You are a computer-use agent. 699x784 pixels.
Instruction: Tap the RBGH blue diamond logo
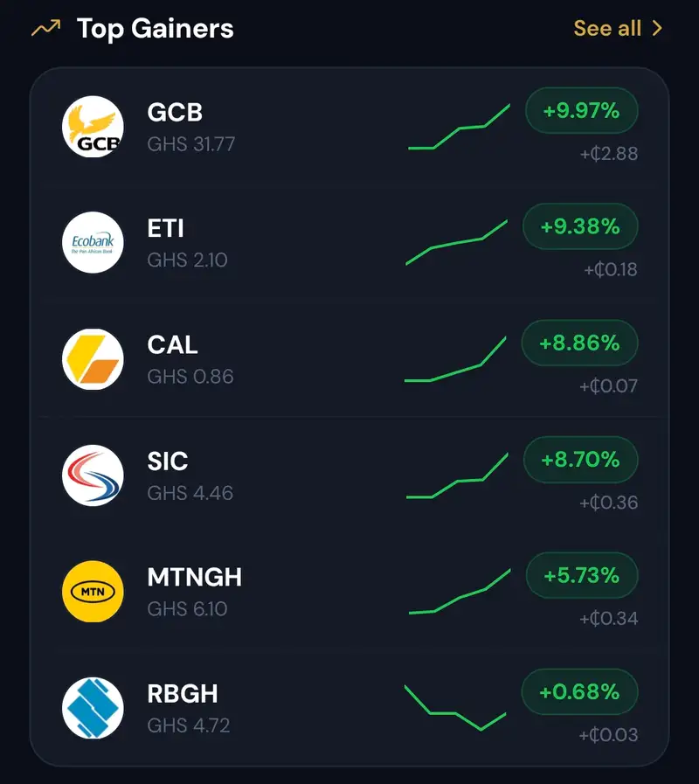[93, 708]
